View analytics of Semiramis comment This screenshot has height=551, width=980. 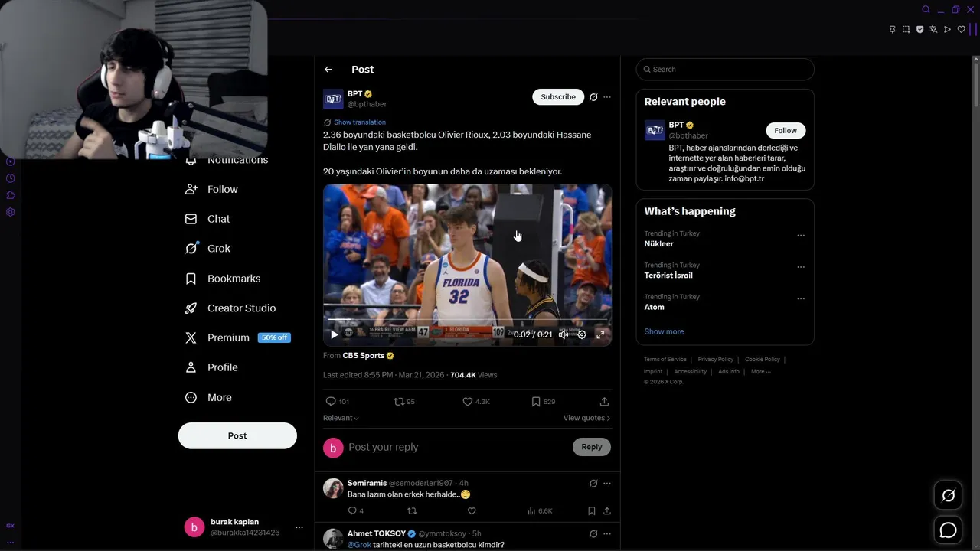coord(540,511)
